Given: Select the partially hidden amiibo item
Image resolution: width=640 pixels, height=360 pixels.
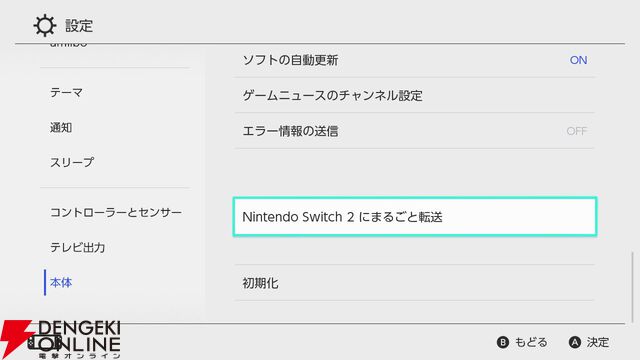Looking at the screenshot, I should coord(69,45).
